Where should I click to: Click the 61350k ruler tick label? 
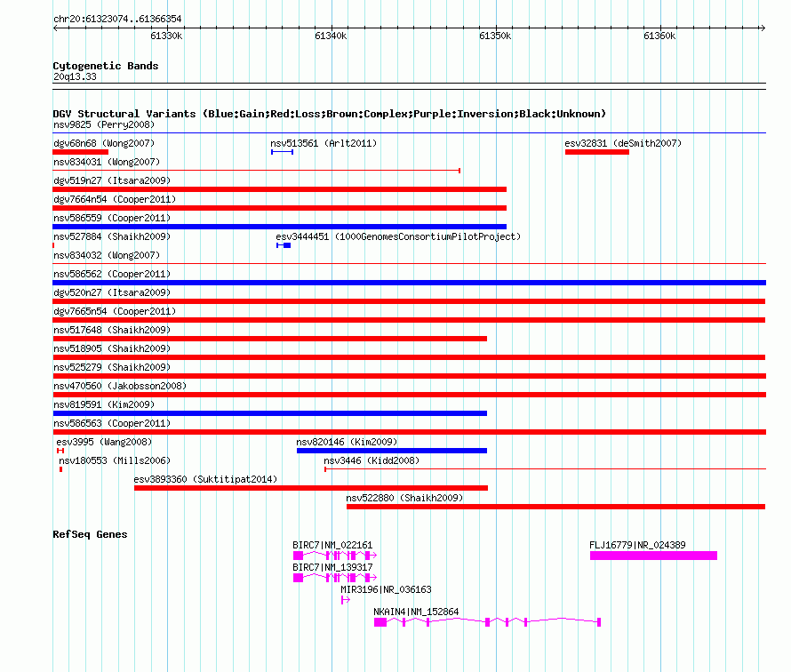click(495, 36)
